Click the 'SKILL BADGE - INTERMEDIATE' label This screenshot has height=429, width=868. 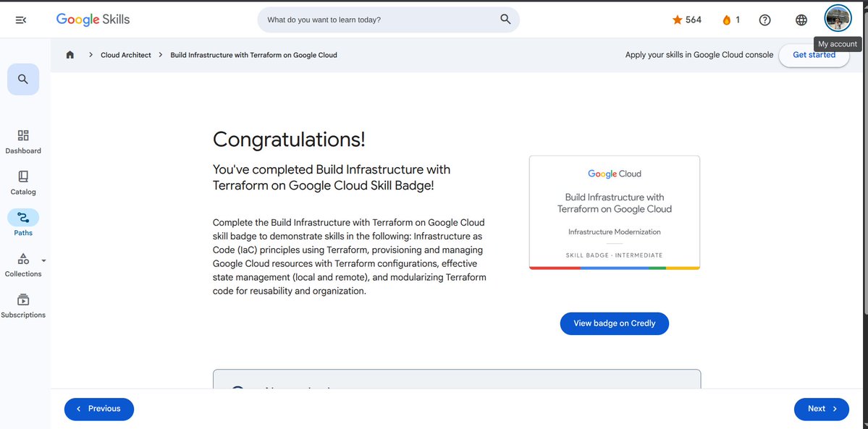[x=615, y=255]
